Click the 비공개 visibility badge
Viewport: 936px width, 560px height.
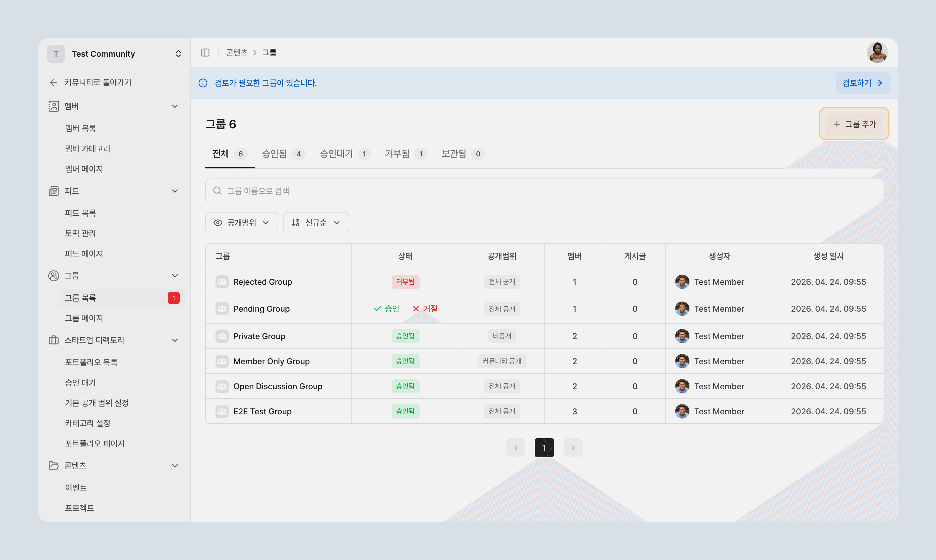coord(502,336)
